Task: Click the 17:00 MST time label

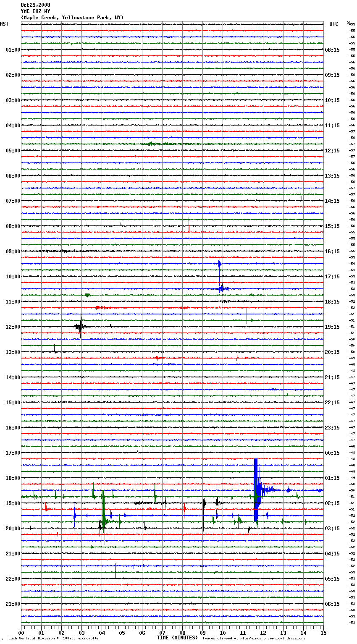Action: [13, 453]
